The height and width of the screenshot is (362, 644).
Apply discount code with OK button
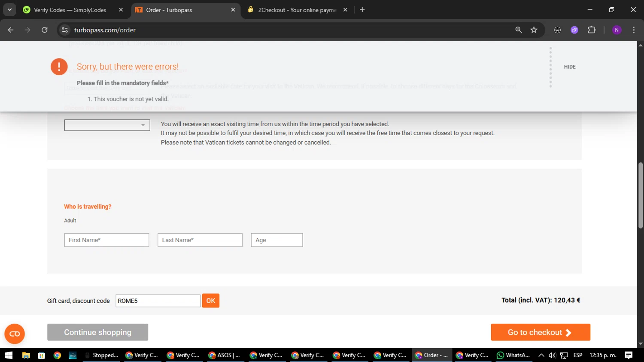(211, 301)
